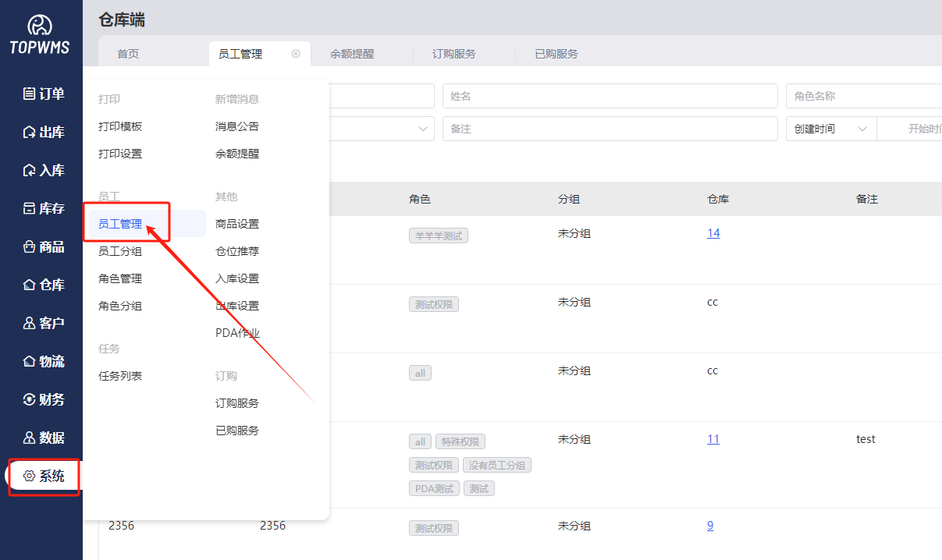Image resolution: width=942 pixels, height=560 pixels.
Task: Open the 系统 sidebar section
Action: coord(43,476)
